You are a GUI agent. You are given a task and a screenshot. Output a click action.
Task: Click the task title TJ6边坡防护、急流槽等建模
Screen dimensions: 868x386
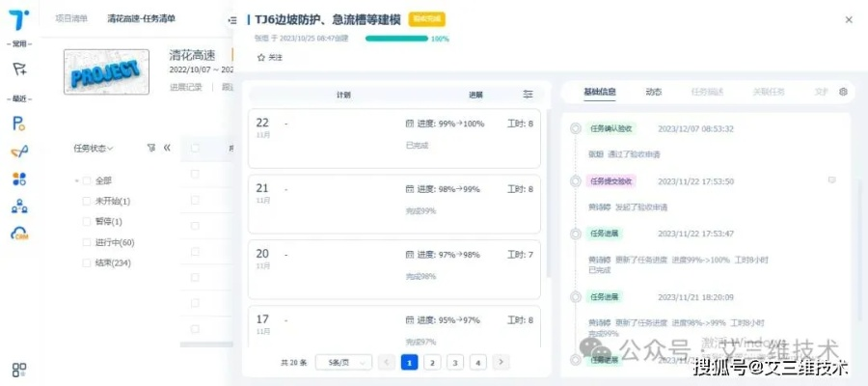coord(329,19)
